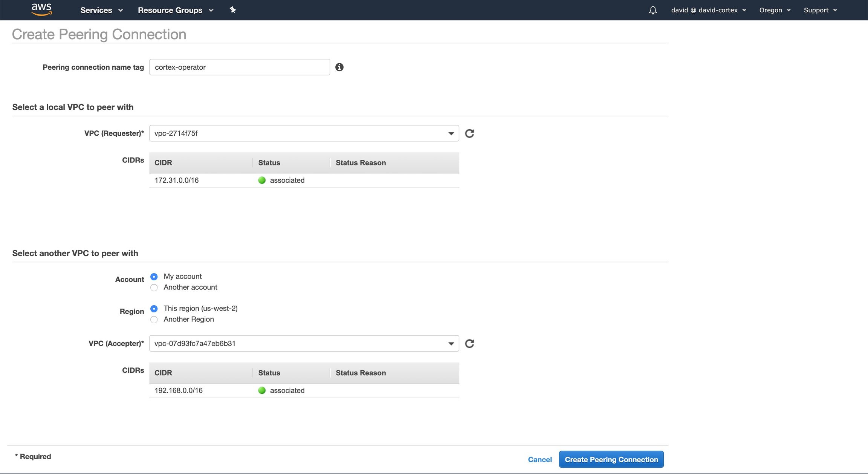868x474 pixels.
Task: Refresh the VPC Accepter list
Action: (x=469, y=344)
